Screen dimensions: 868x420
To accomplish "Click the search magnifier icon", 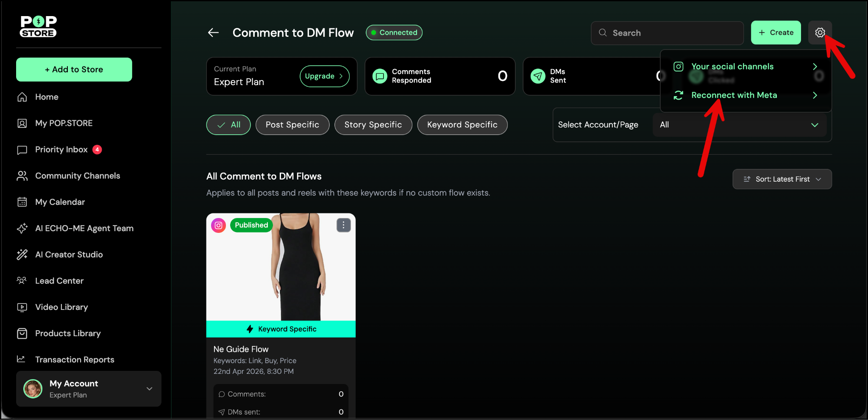I will click(x=602, y=33).
